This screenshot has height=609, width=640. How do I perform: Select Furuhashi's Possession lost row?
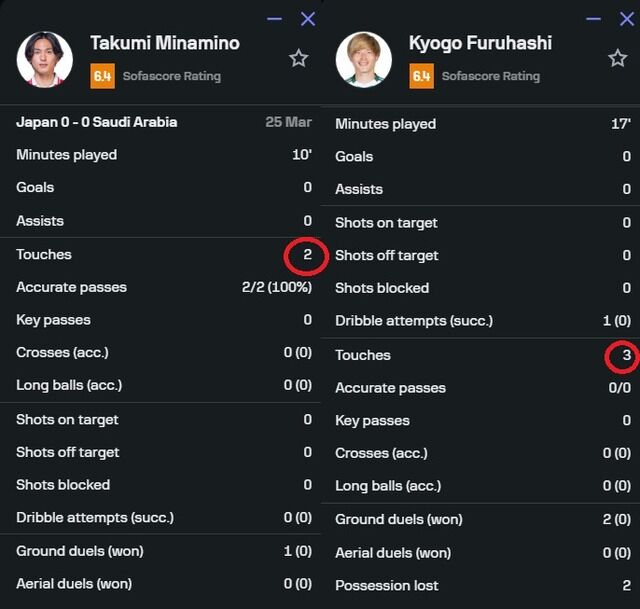[482, 585]
